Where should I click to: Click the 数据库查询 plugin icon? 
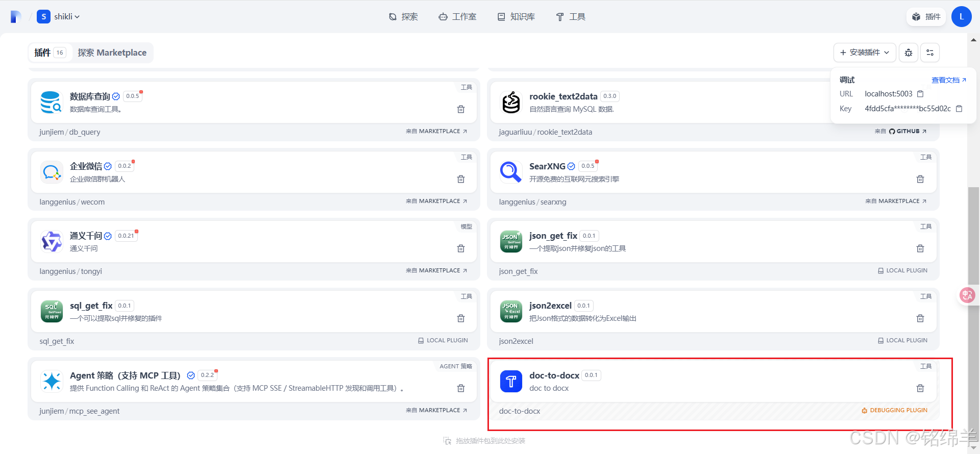pos(52,102)
